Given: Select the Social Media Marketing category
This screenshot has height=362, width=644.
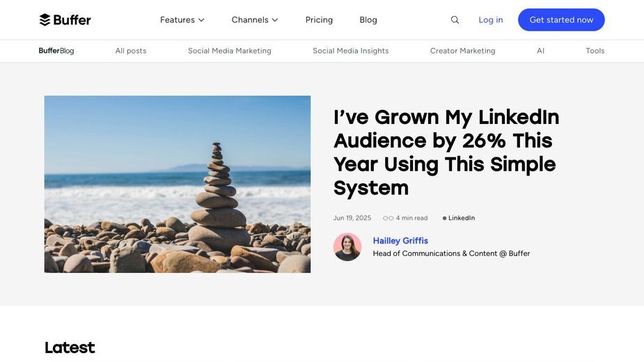Looking at the screenshot, I should click(230, 51).
